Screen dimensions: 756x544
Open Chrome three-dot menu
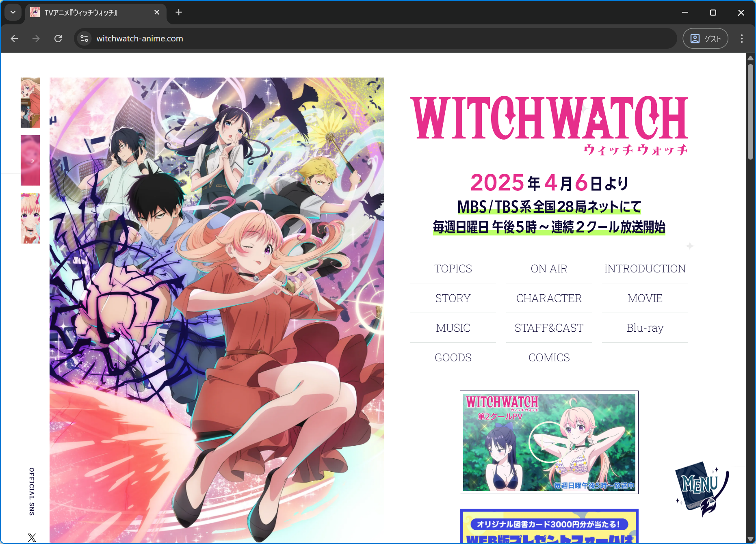(741, 39)
